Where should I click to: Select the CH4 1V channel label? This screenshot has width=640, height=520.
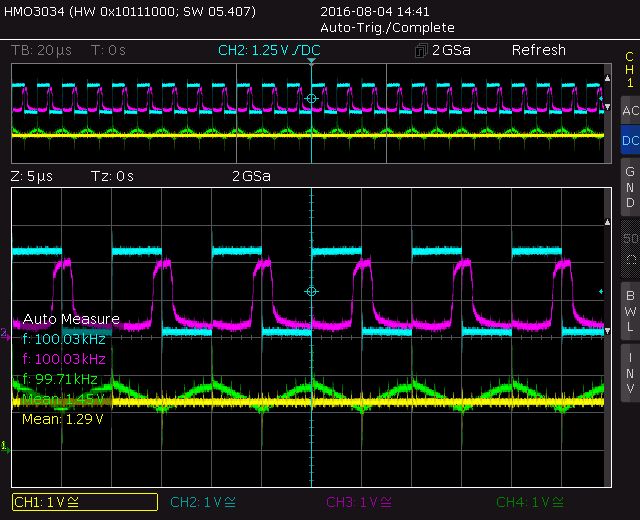pos(528,502)
